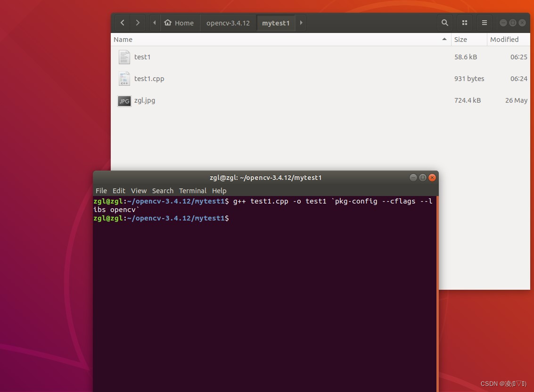The image size is (534, 392).
Task: Click the sort direction arrow in header
Action: point(444,39)
